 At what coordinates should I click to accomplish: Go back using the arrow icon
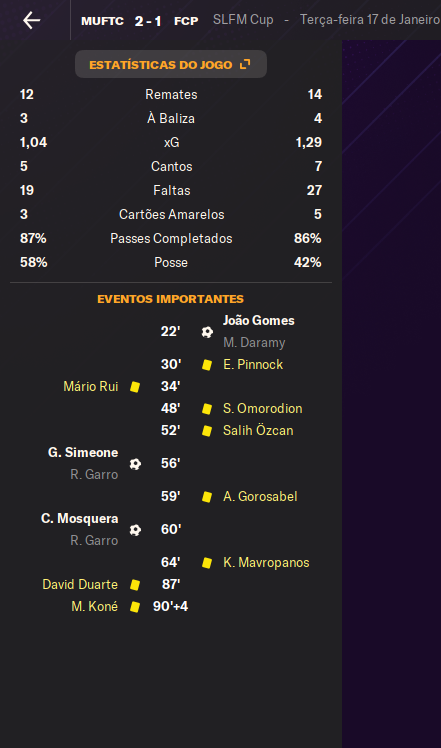pos(32,21)
